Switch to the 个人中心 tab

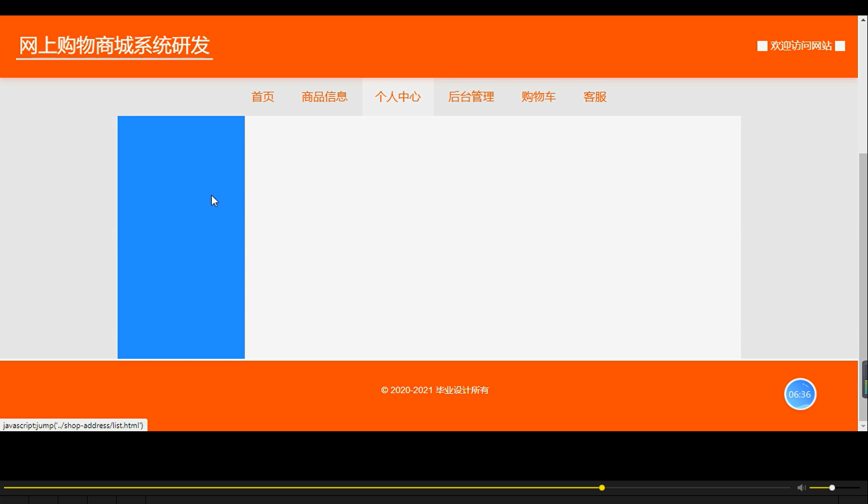tap(398, 97)
